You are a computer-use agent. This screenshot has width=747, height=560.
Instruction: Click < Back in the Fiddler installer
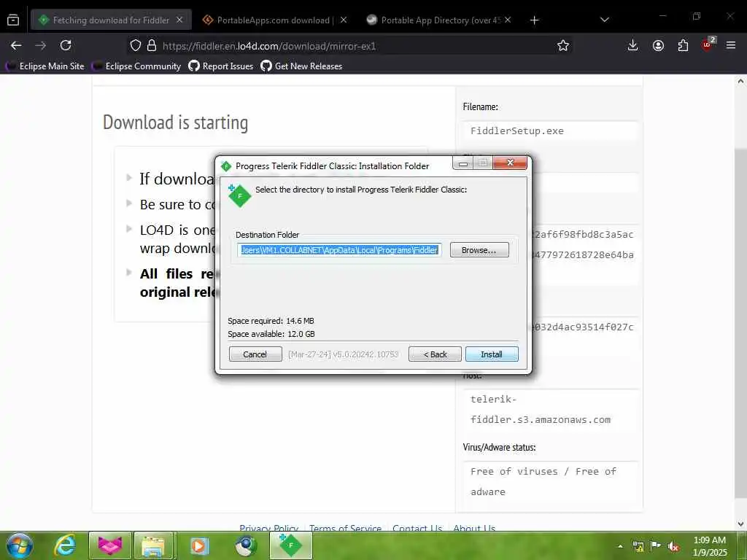(435, 354)
